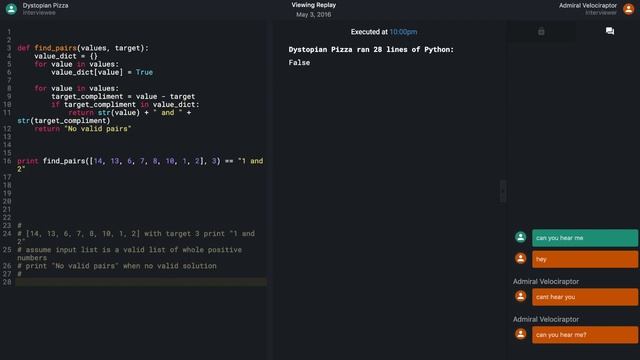640x360 pixels.
Task: Click 'value_dict[value] = True' code line
Action: click(x=102, y=72)
